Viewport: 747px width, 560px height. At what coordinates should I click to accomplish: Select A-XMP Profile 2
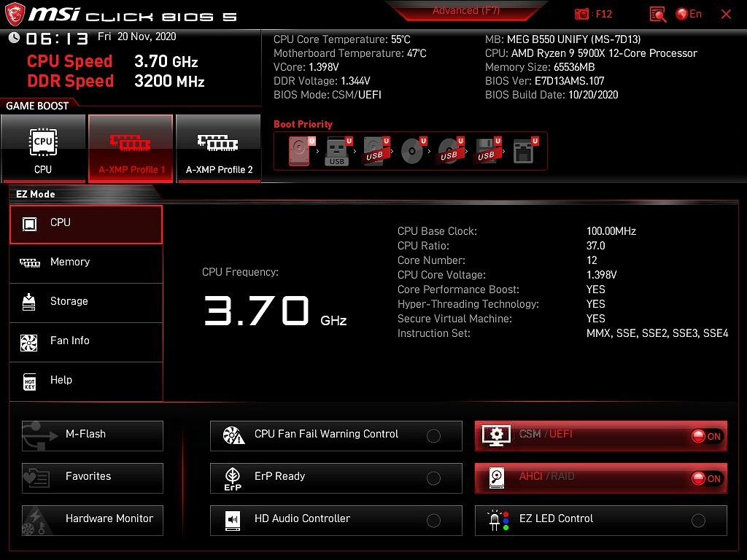(x=219, y=149)
